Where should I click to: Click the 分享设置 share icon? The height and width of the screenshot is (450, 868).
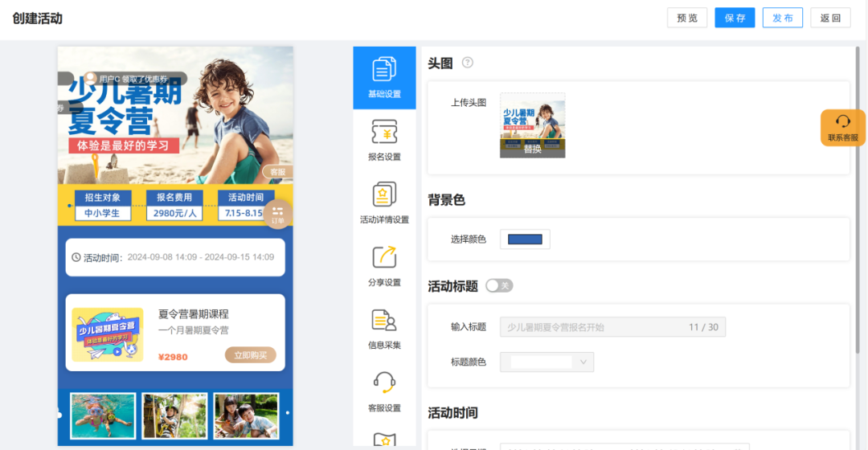(x=384, y=258)
